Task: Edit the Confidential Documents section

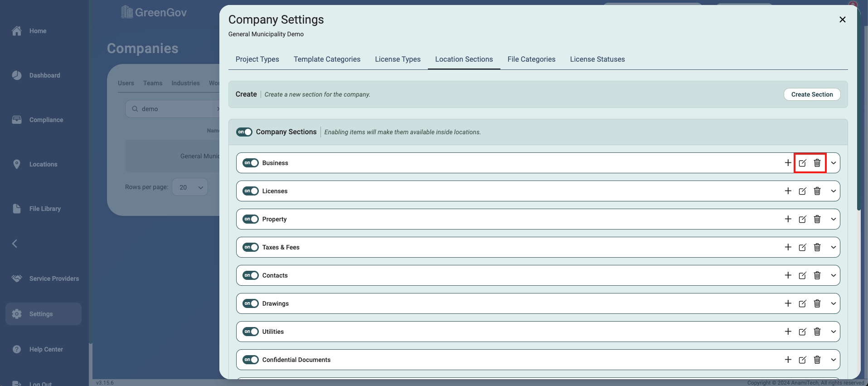Action: (x=802, y=360)
